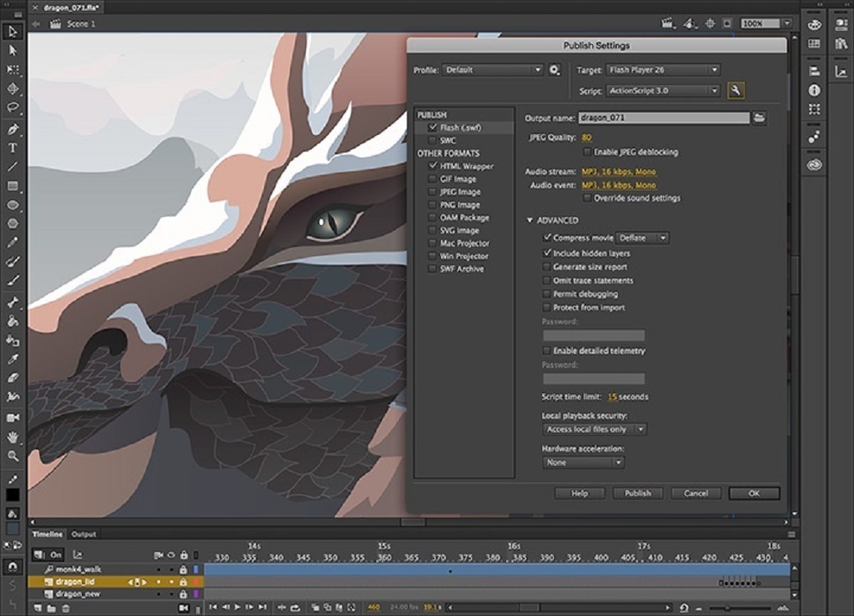This screenshot has height=616, width=854.
Task: Open the Swatches panel
Action: (815, 43)
